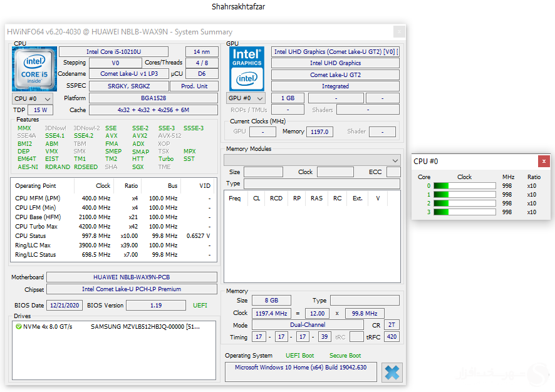Click the Turbo feature label
The width and height of the screenshot is (555, 392).
coord(166,159)
